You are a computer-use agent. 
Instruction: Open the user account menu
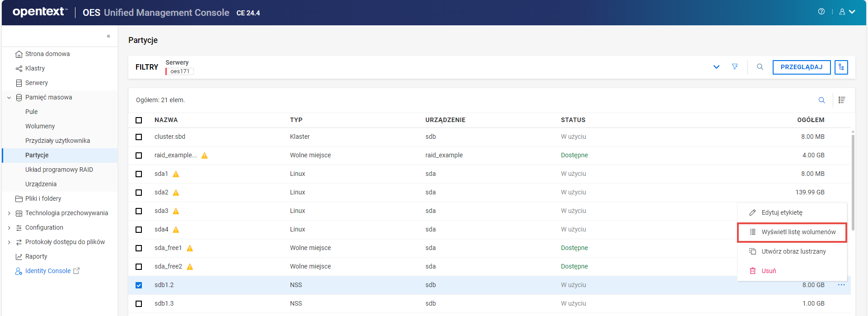point(847,12)
